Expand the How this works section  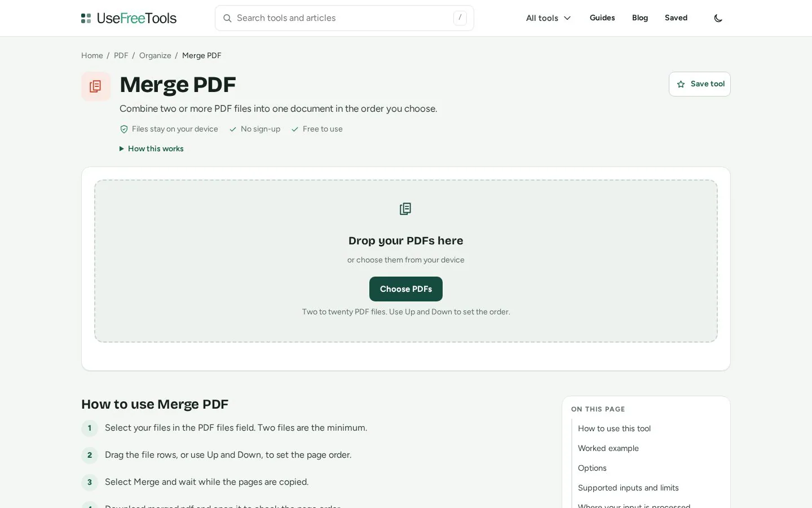(152, 149)
